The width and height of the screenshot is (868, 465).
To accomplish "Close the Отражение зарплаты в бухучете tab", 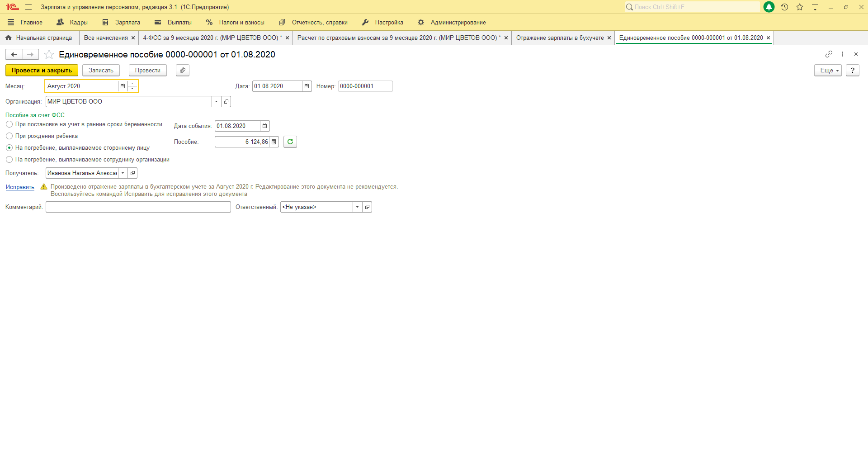I will (609, 38).
